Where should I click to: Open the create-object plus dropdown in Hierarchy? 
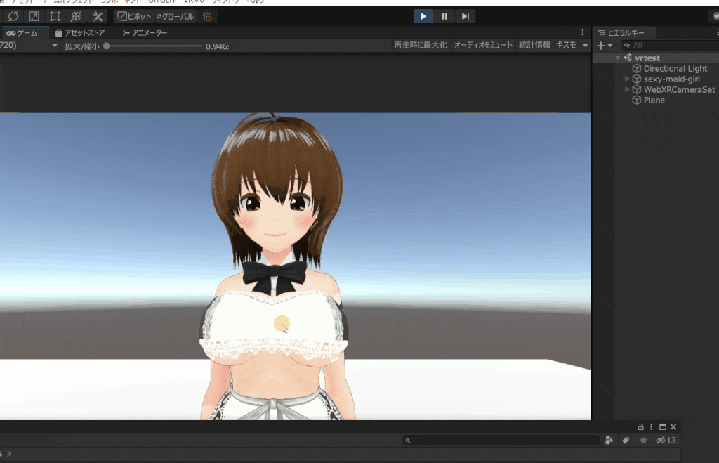click(604, 45)
